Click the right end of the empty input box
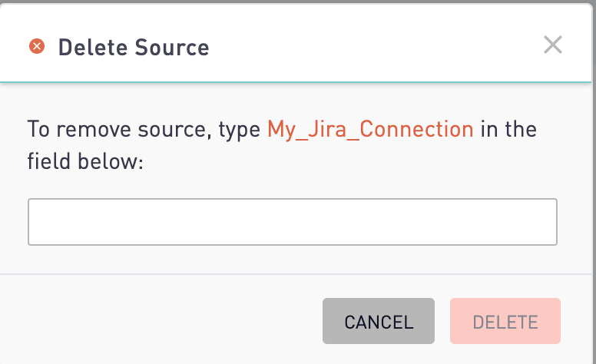596x364 pixels. (549, 222)
